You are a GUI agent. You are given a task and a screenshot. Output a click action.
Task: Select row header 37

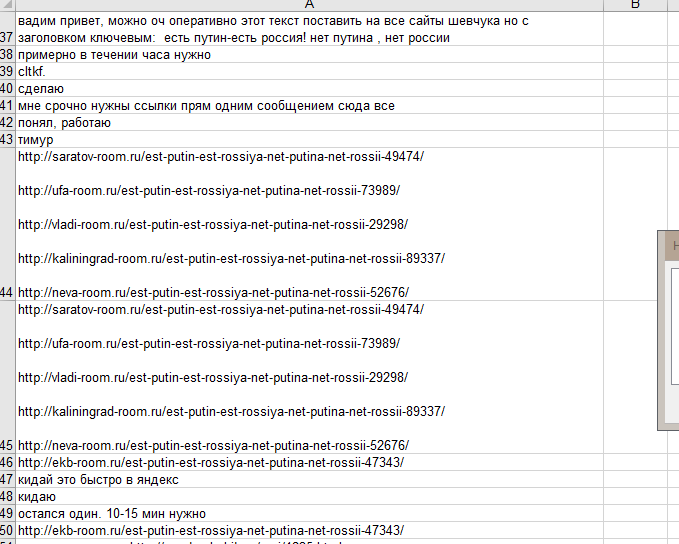point(7,29)
